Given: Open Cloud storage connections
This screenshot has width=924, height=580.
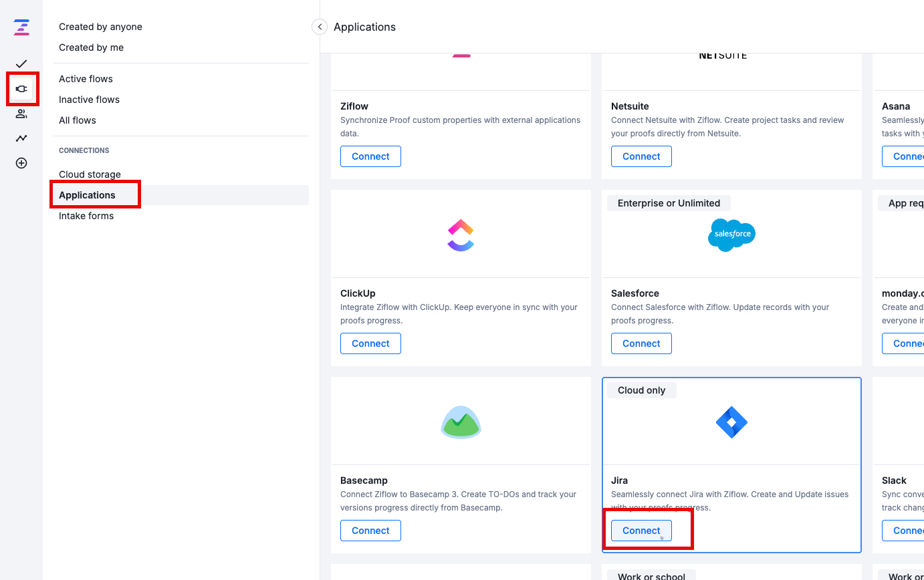Looking at the screenshot, I should (x=90, y=174).
